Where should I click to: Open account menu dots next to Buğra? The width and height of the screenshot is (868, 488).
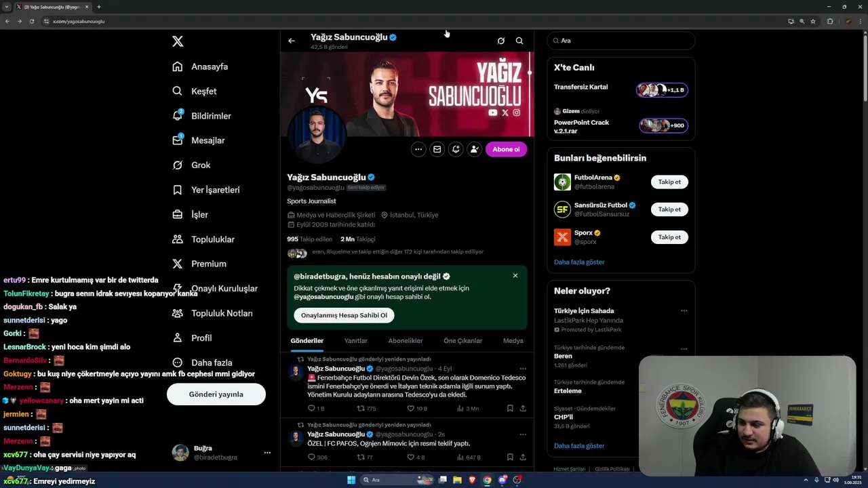267,453
